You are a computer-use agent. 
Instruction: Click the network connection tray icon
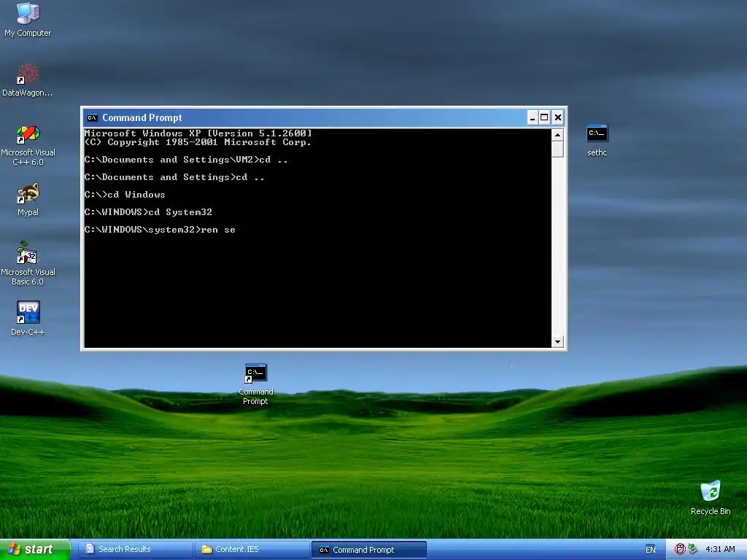693,550
